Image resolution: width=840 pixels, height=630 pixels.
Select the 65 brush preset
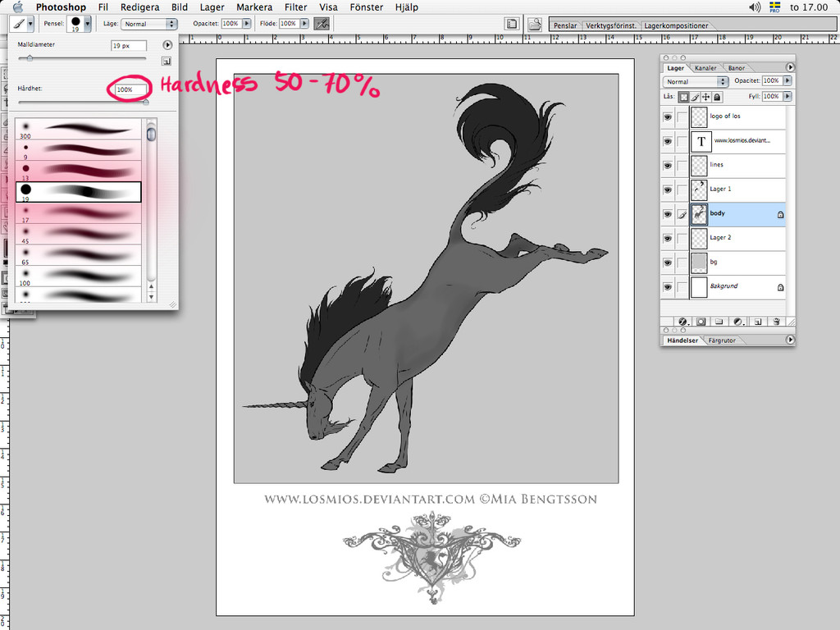pos(79,255)
